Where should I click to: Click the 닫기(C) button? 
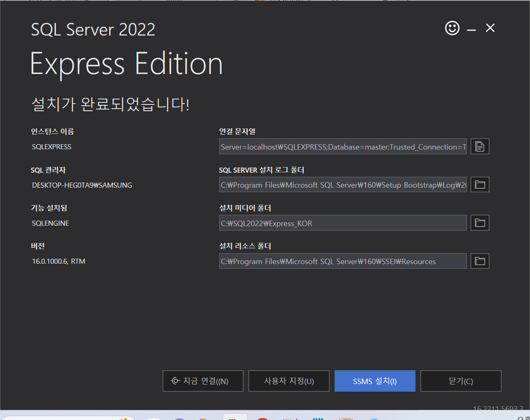click(461, 381)
